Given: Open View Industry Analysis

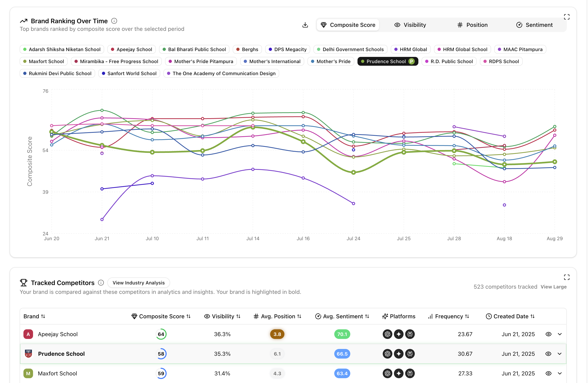Looking at the screenshot, I should (139, 283).
